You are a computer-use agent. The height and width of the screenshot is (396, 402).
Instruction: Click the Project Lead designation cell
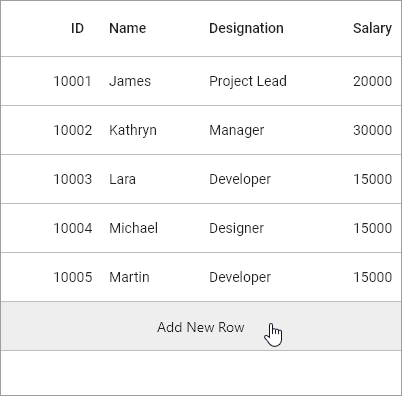tap(248, 81)
